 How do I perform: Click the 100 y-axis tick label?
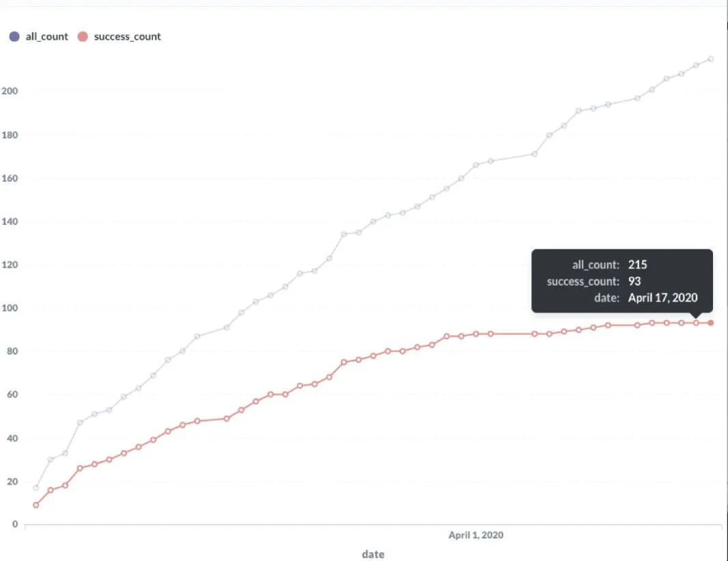10,308
